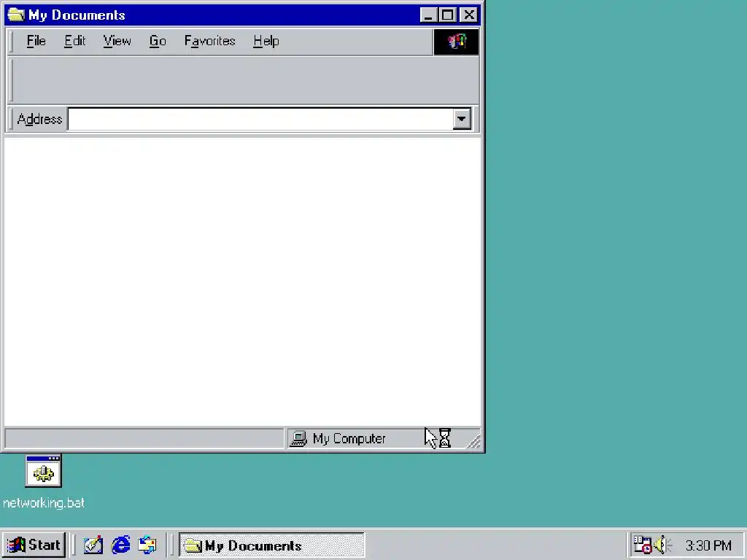
Task: Click the My Documents folder icon in title bar
Action: tap(16, 15)
